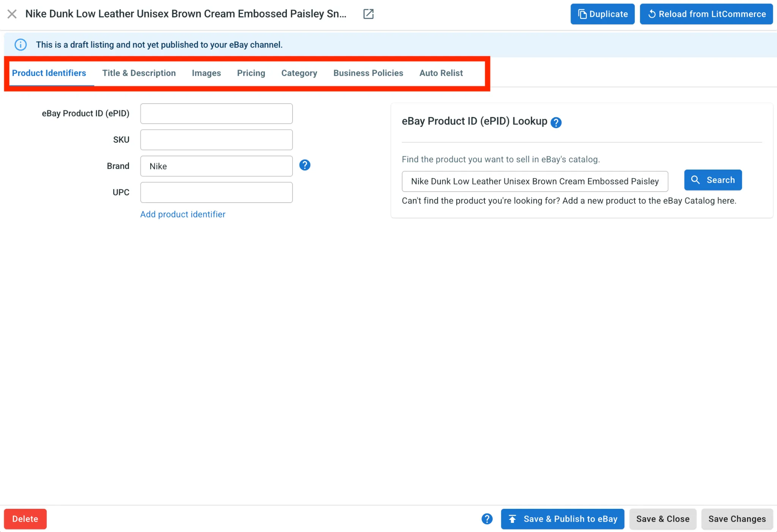Viewport: 777px width, 532px height.
Task: Open the Title & Description tab
Action: tap(139, 73)
